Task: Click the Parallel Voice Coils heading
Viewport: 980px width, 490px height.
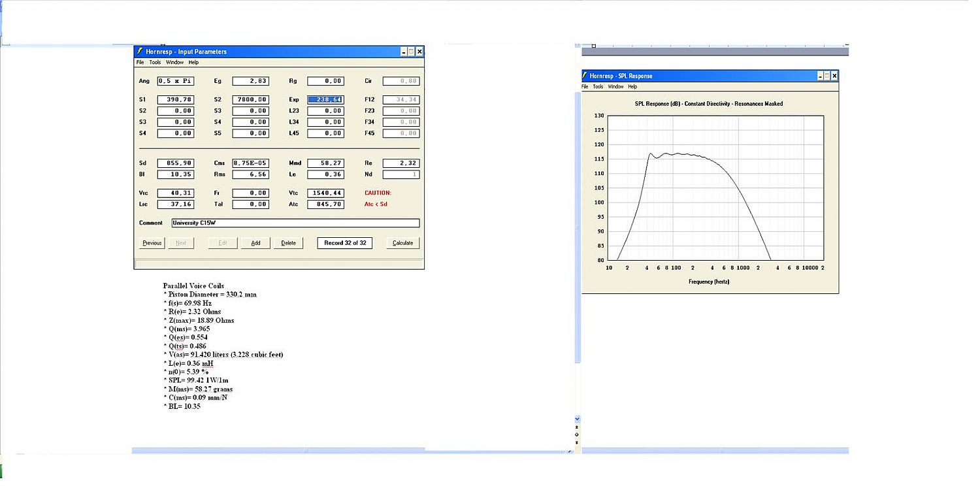Action: pos(193,286)
